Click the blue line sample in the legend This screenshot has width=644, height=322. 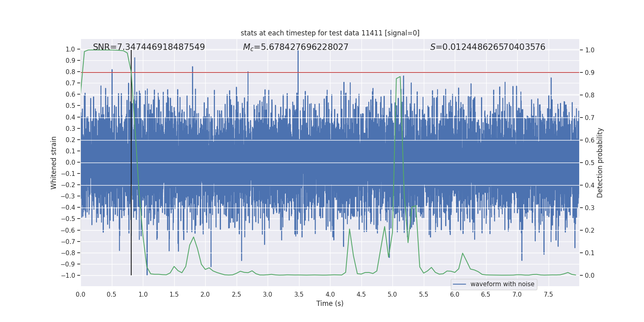coord(459,284)
